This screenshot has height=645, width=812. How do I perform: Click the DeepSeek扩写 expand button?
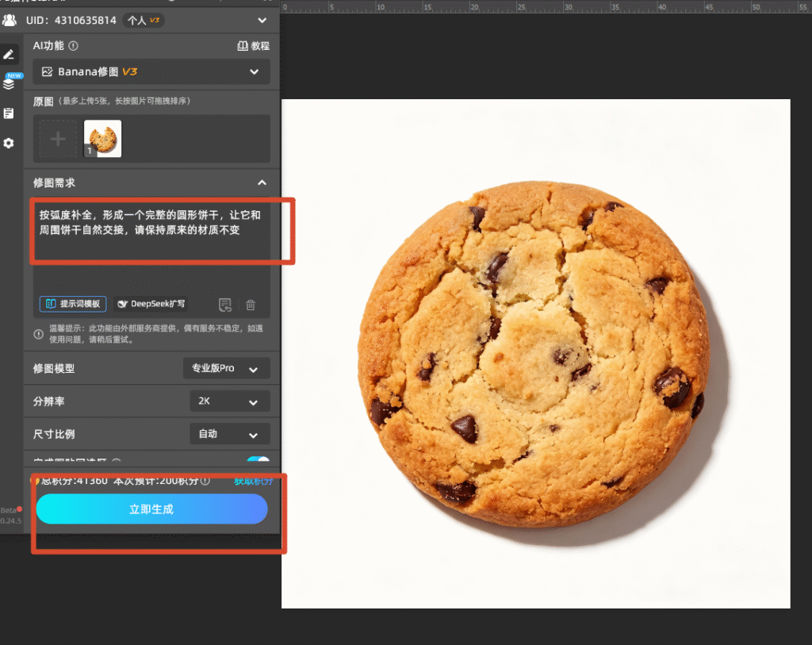tap(151, 304)
